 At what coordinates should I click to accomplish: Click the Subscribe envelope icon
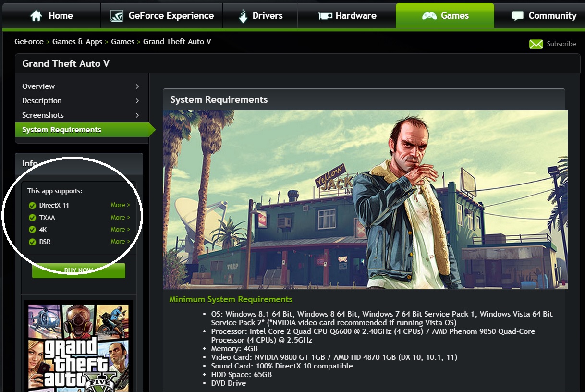[536, 44]
